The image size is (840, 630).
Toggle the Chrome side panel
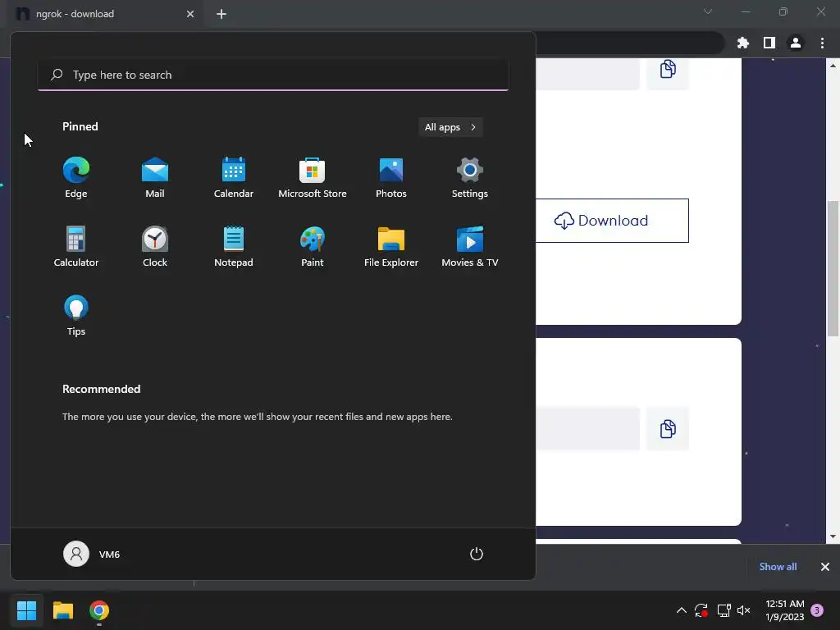(x=769, y=43)
